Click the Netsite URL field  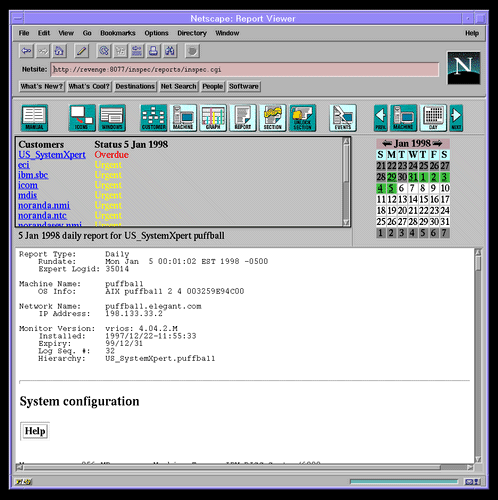click(x=245, y=69)
